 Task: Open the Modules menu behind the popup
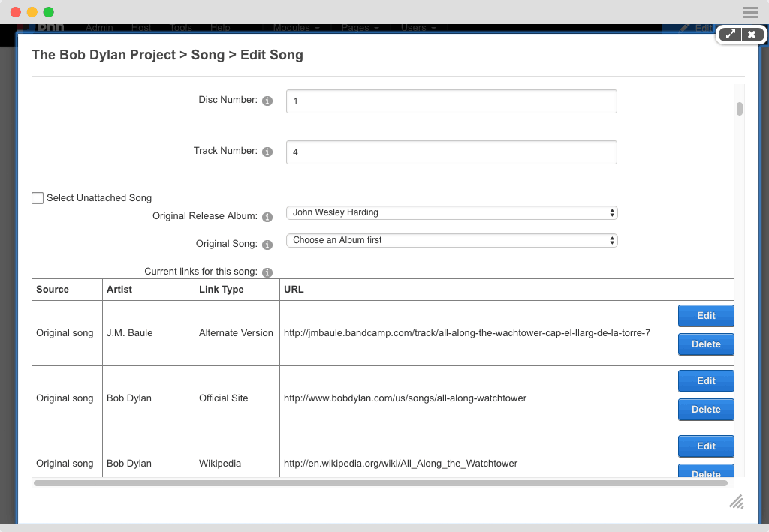point(296,28)
